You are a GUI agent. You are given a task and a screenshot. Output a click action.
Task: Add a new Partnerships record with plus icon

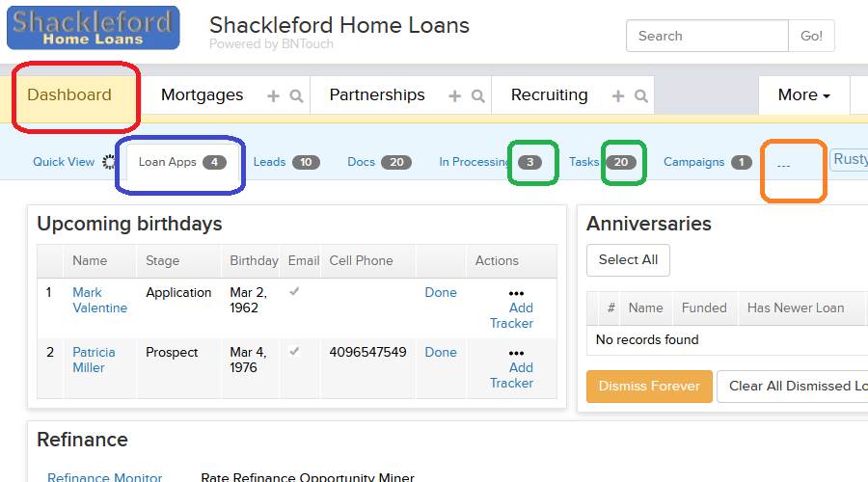pos(454,96)
